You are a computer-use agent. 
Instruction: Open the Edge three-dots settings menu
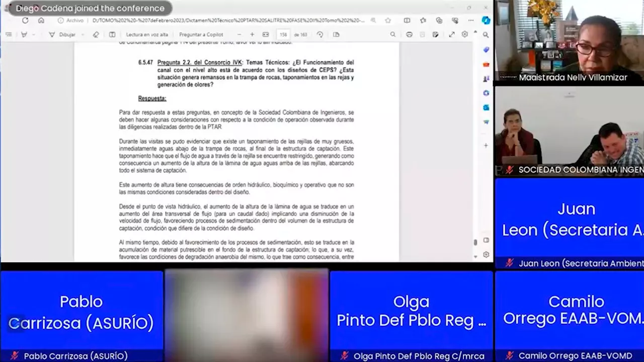click(x=471, y=21)
